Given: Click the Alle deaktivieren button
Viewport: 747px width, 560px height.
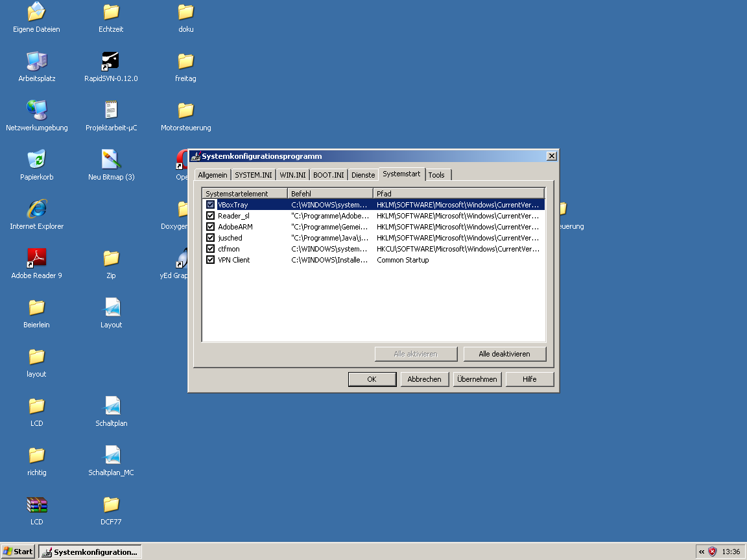Looking at the screenshot, I should pyautogui.click(x=504, y=354).
